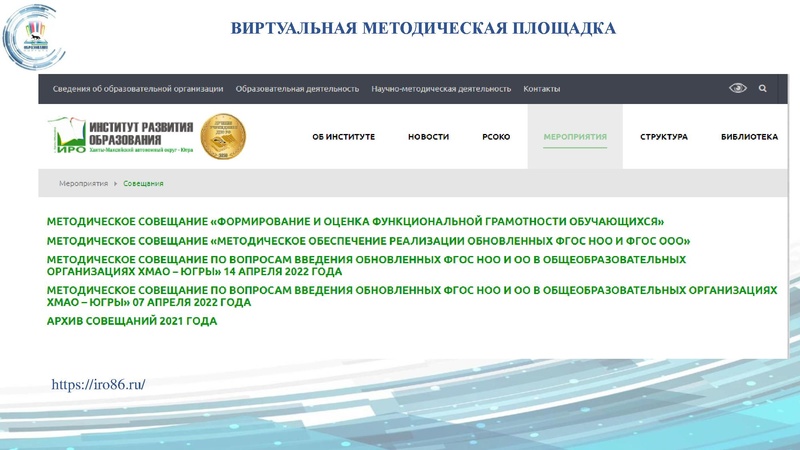800x450 pixels.
Task: Click Совещания breadcrumb link
Action: click(x=143, y=183)
